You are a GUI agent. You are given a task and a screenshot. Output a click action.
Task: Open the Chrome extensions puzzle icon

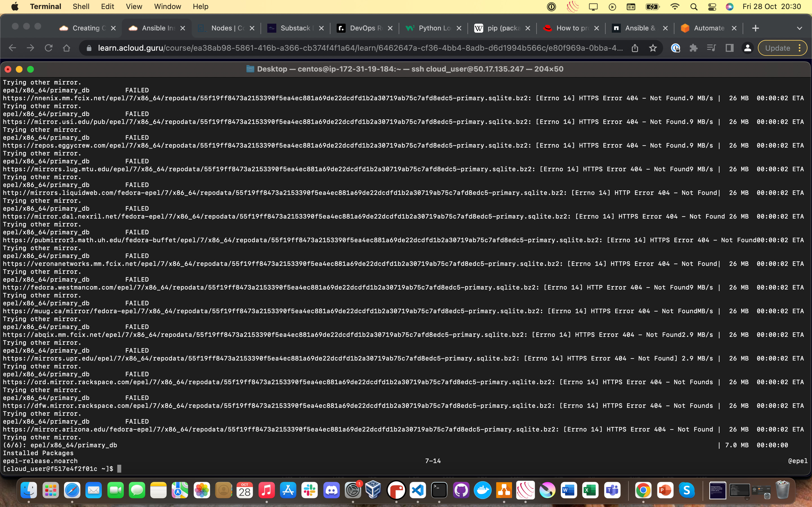693,48
